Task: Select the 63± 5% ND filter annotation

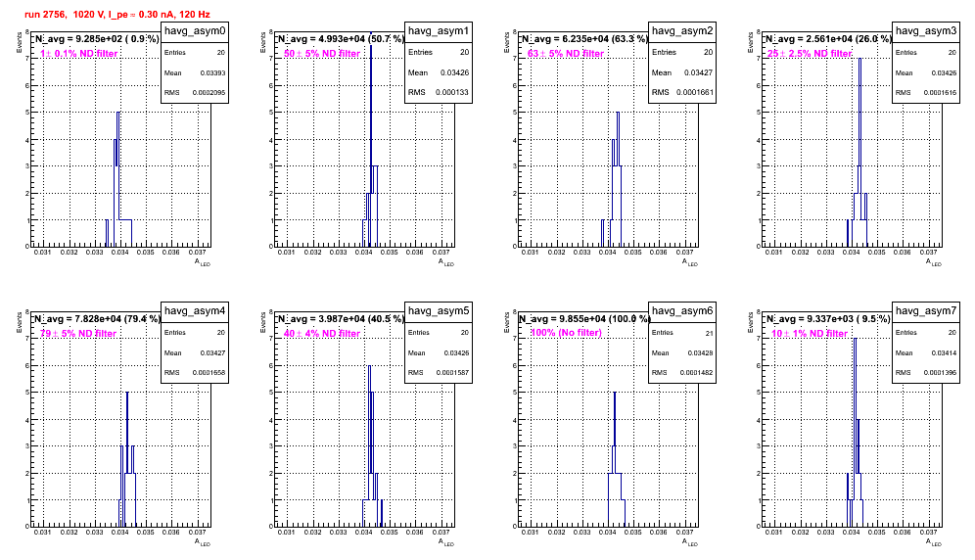Action: click(x=566, y=54)
